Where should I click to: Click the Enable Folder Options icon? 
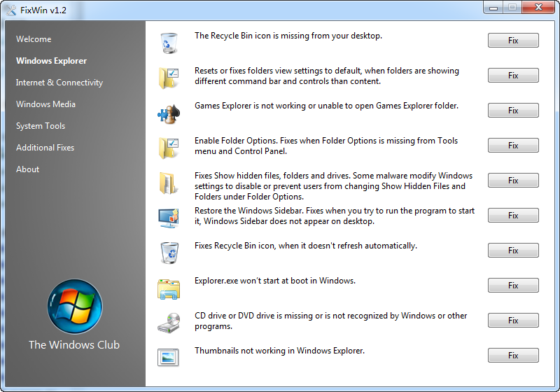tap(169, 148)
